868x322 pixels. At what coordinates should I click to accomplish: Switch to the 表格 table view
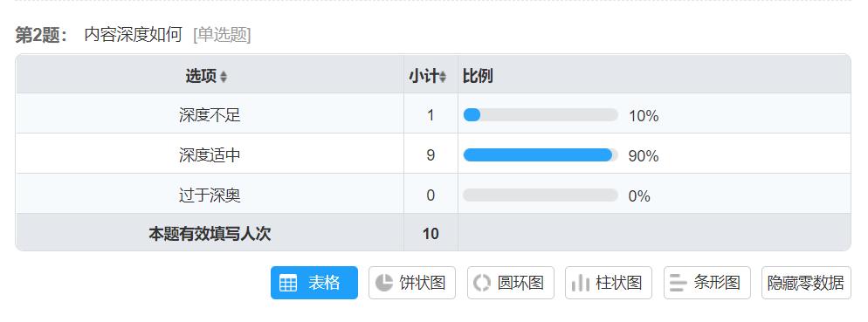pyautogui.click(x=313, y=283)
